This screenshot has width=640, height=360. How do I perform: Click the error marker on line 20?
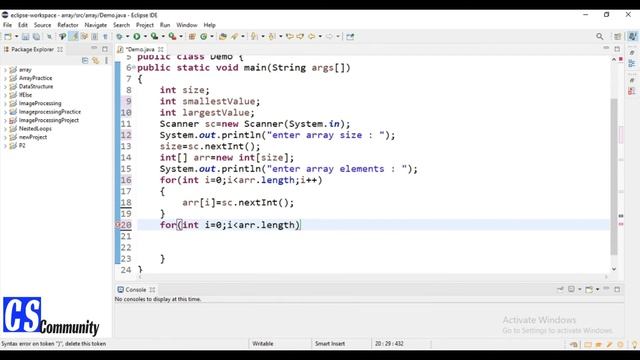pyautogui.click(x=118, y=224)
